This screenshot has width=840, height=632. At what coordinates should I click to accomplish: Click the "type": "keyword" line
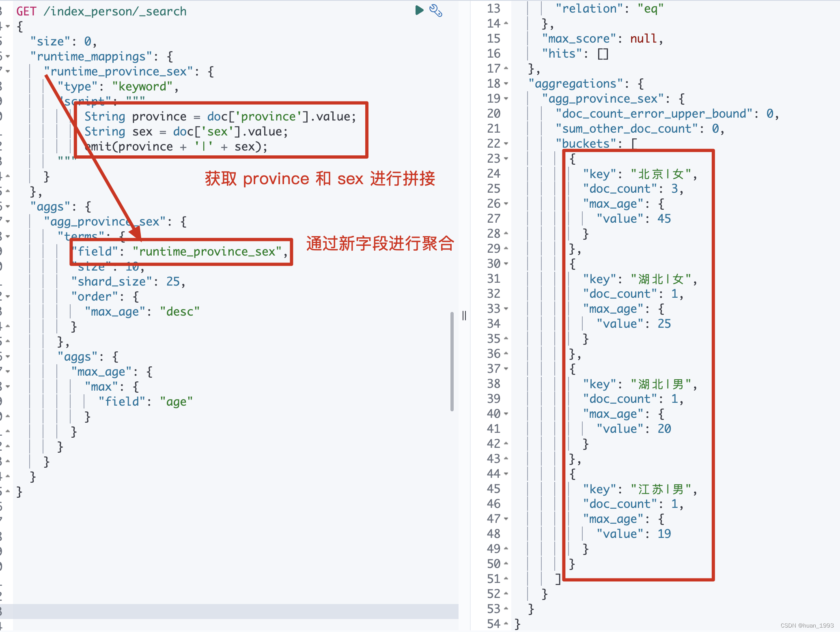click(x=118, y=86)
